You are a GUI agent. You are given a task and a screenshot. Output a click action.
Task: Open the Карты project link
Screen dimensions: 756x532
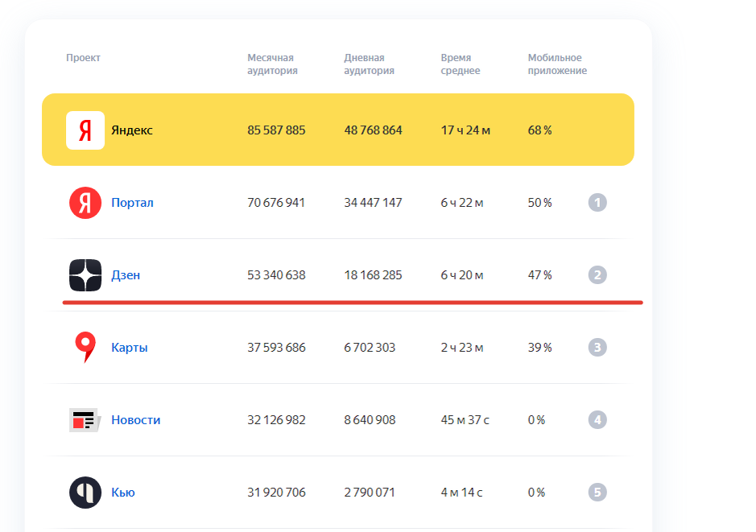pos(130,348)
